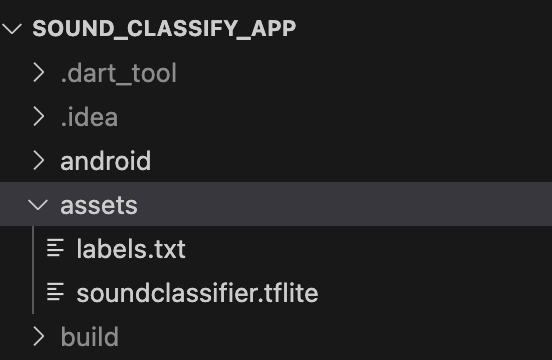The image size is (552, 360).
Task: Select the .idea folder label
Action: point(89,117)
